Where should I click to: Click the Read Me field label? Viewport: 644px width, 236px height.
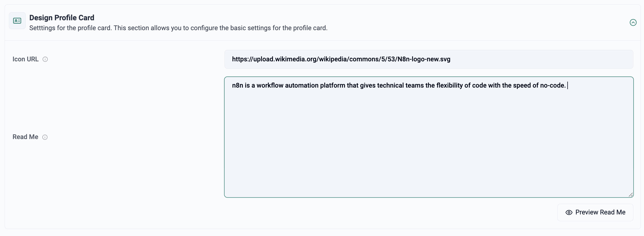[25, 137]
